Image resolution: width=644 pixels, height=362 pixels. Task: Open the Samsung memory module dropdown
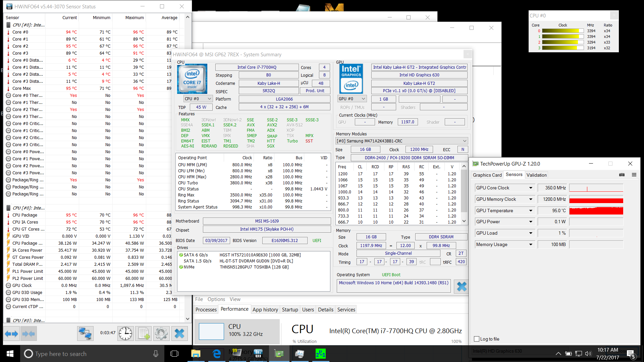pos(402,141)
